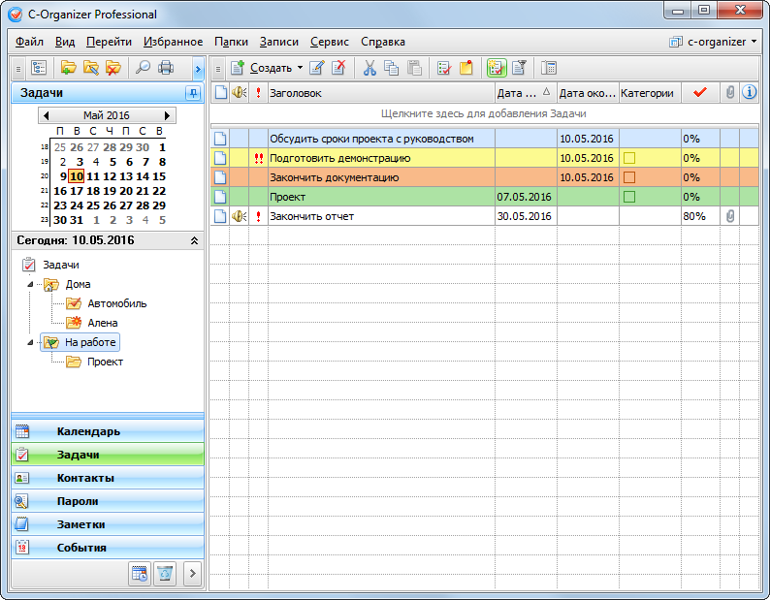Pin the Задачи panel with pushpin icon
The width and height of the screenshot is (770, 600).
(193, 93)
